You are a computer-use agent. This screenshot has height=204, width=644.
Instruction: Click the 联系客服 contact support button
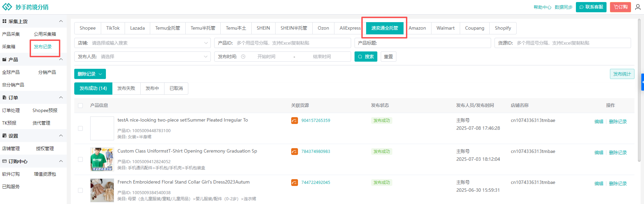(591, 7)
